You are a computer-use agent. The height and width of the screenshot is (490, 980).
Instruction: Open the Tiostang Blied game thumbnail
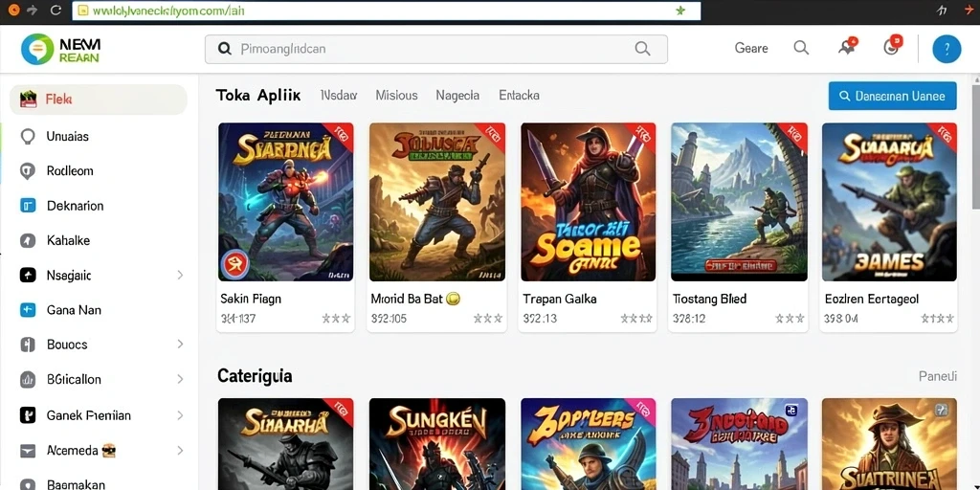tap(739, 202)
